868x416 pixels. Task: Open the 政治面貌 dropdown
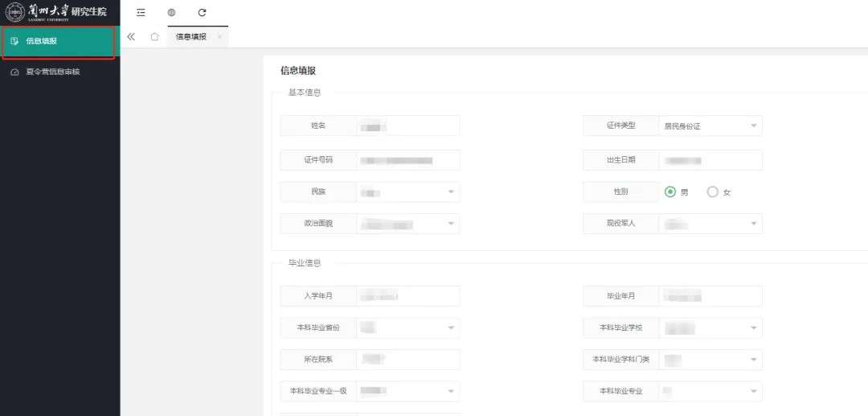[407, 224]
